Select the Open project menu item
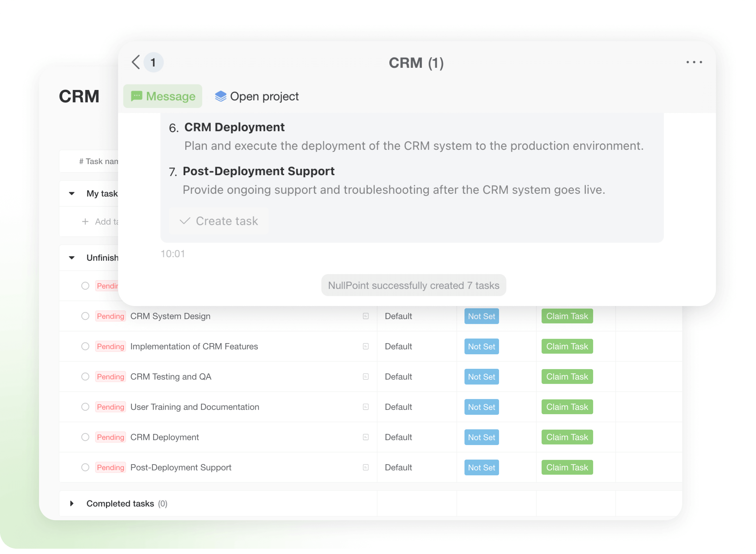The height and width of the screenshot is (554, 756). click(264, 96)
